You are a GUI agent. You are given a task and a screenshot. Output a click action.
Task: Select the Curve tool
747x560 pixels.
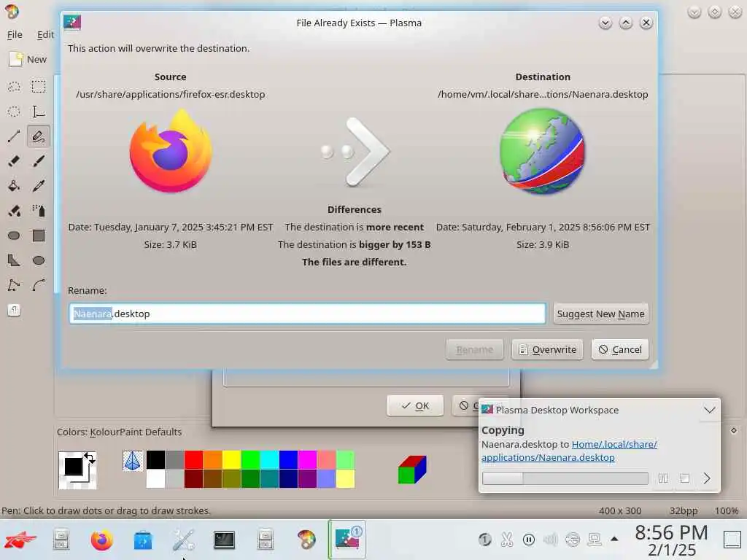[39, 285]
